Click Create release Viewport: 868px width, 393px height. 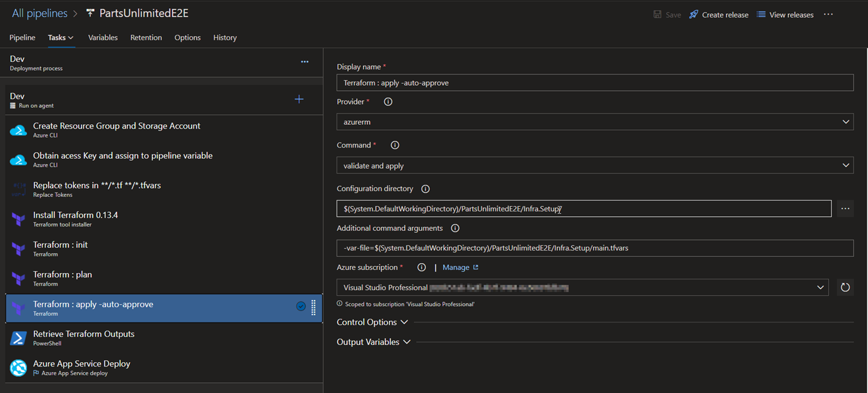click(719, 15)
